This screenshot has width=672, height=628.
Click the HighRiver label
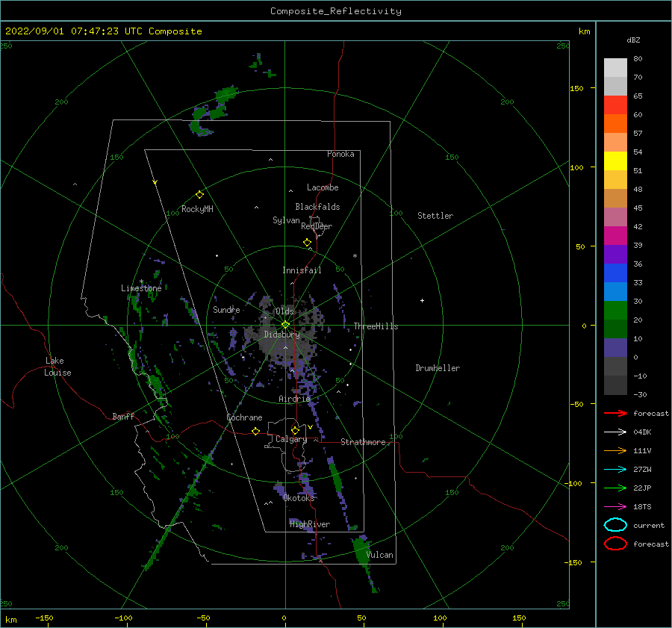point(310,524)
